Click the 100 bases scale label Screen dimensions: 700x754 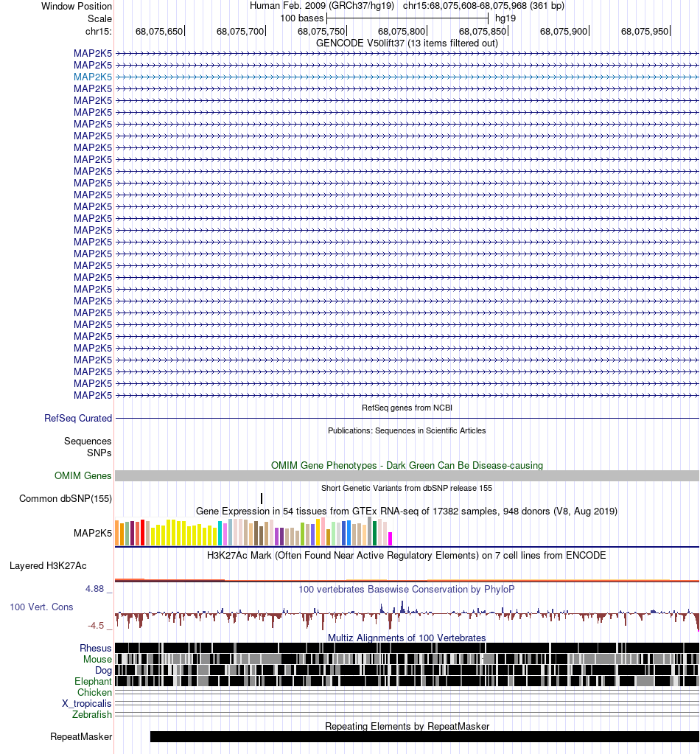tap(302, 18)
